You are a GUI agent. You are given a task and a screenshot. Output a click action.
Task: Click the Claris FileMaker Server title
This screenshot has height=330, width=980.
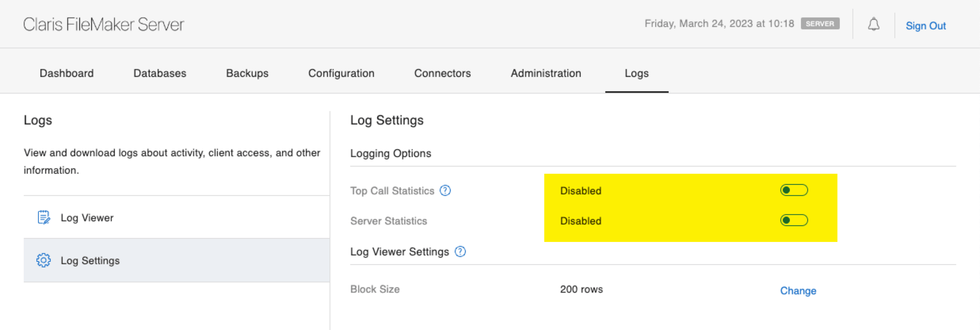(x=103, y=24)
